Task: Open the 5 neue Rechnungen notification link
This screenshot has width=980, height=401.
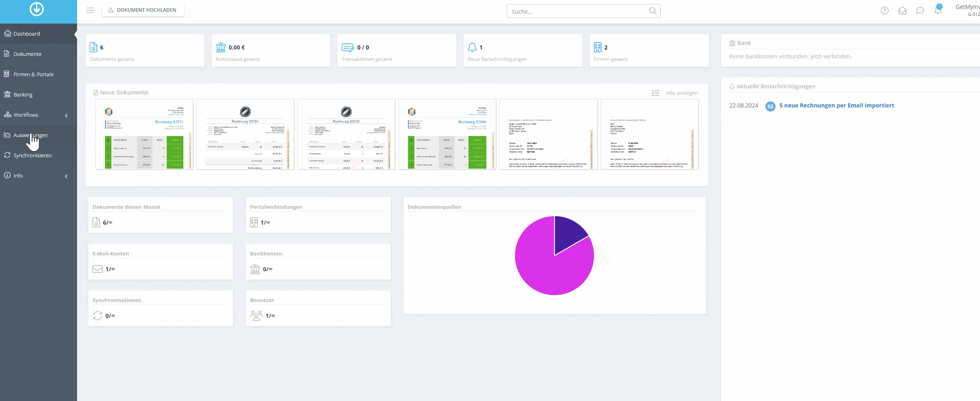Action: tap(836, 105)
